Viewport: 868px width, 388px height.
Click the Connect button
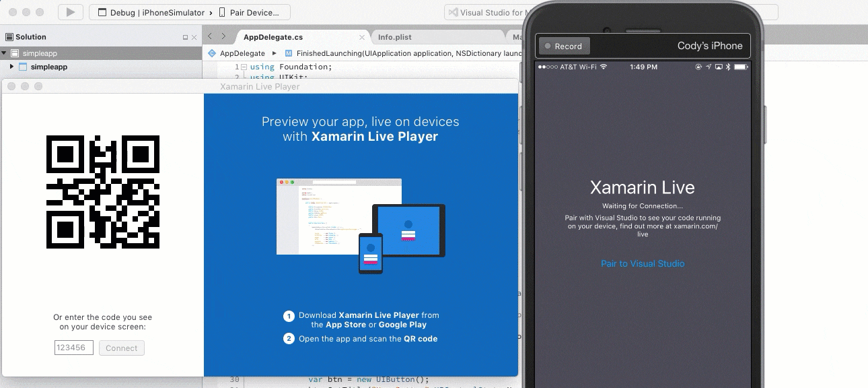pos(122,348)
